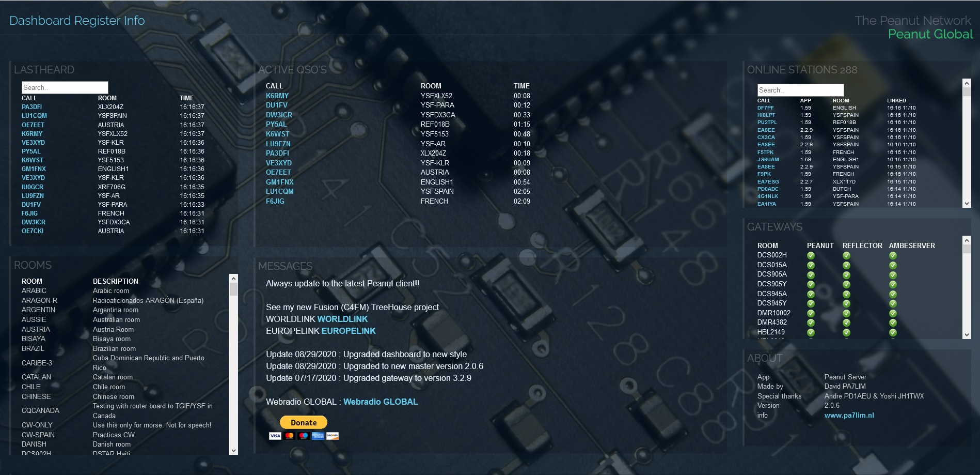Select CQCANADA room in Rooms list
The height and width of the screenshot is (475, 980).
40,411
